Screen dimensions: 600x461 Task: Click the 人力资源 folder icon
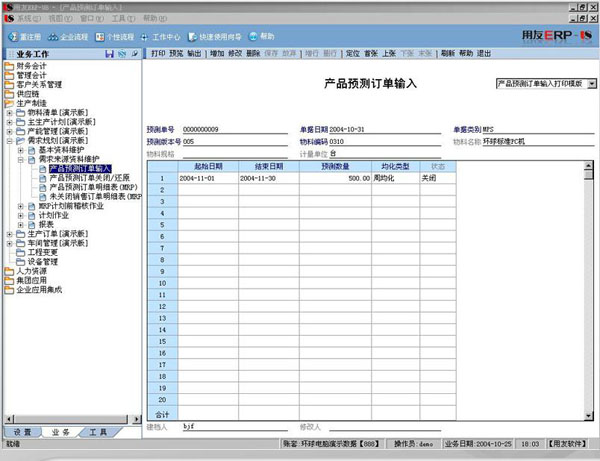click(x=9, y=271)
